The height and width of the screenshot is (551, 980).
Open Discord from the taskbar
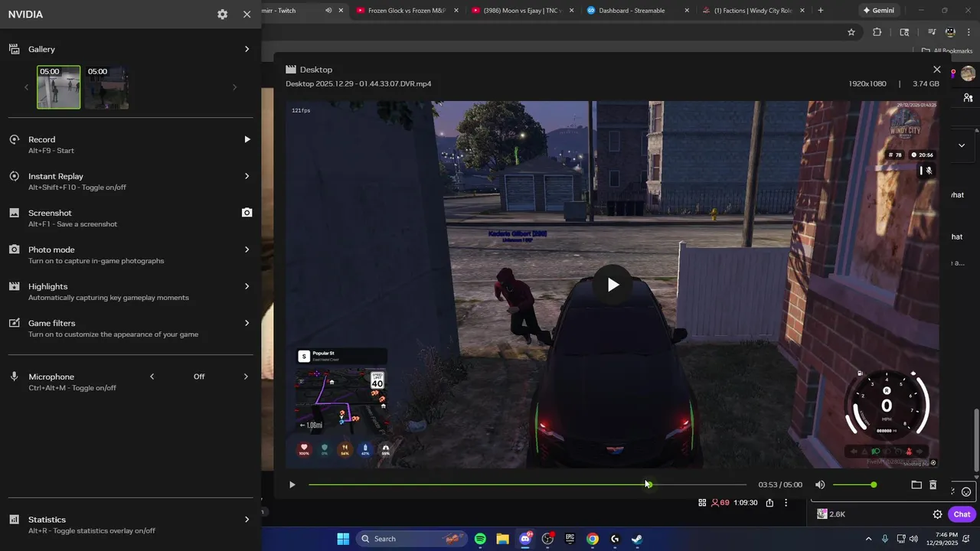tap(525, 539)
